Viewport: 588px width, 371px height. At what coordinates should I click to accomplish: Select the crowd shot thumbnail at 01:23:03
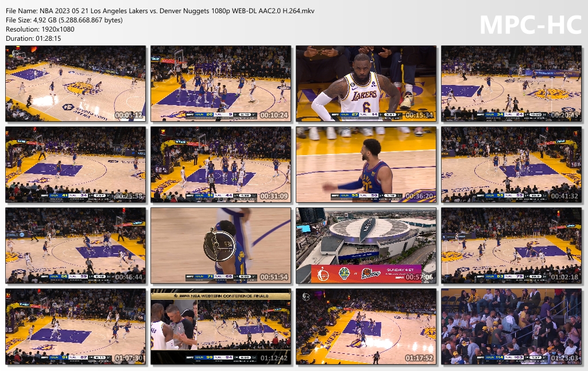(512, 326)
